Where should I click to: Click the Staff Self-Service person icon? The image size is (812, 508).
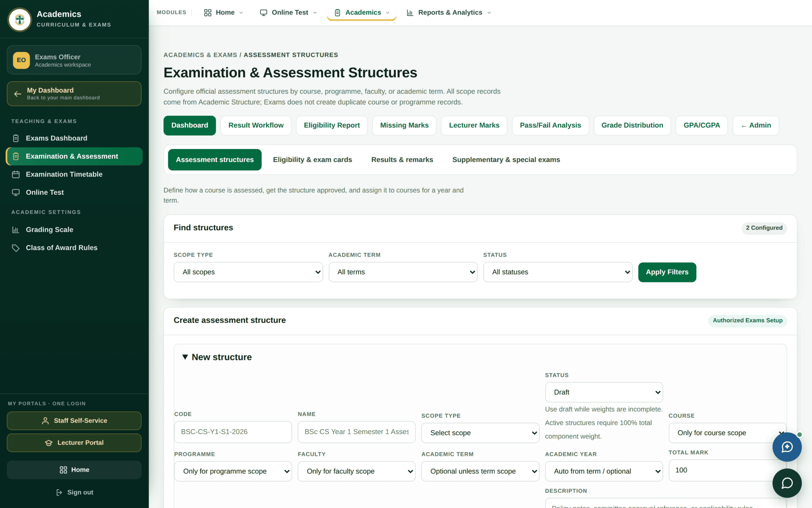click(x=45, y=421)
